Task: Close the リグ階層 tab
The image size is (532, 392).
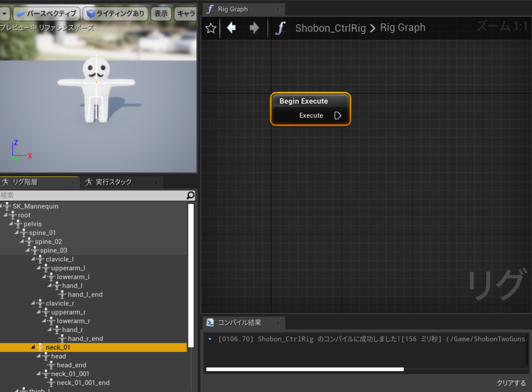Action: pyautogui.click(x=73, y=182)
